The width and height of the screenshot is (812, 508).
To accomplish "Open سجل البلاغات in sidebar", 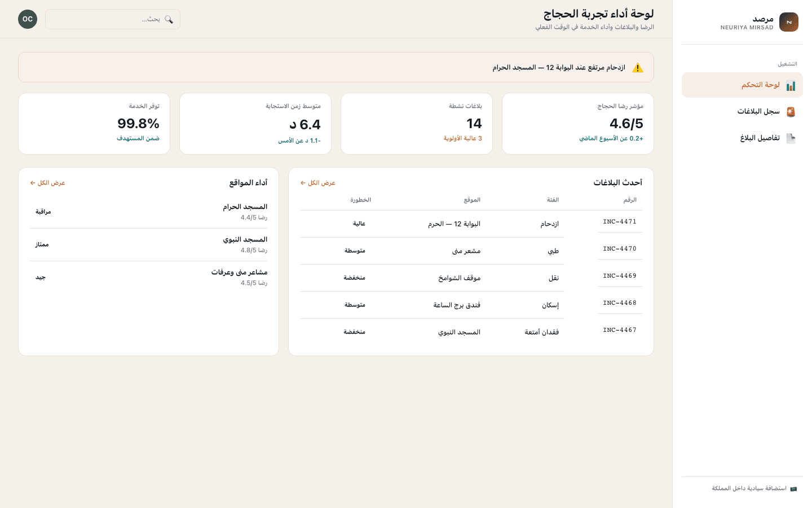I will 742,111.
